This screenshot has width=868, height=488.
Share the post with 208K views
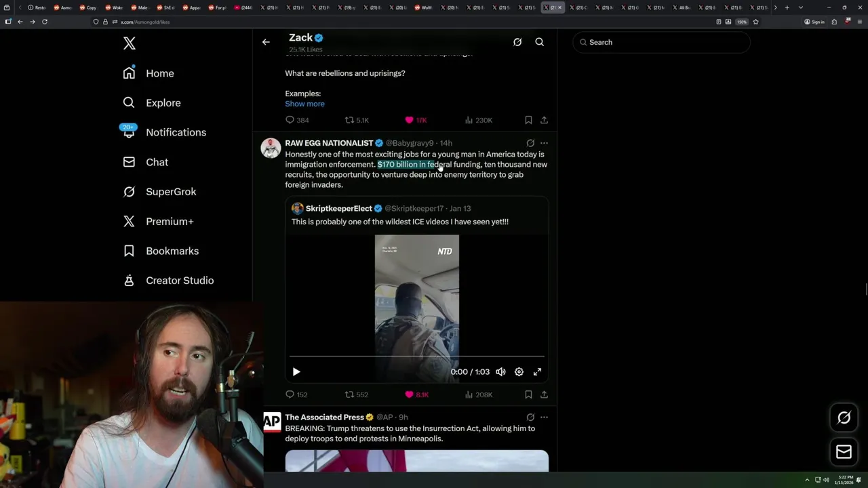click(544, 394)
